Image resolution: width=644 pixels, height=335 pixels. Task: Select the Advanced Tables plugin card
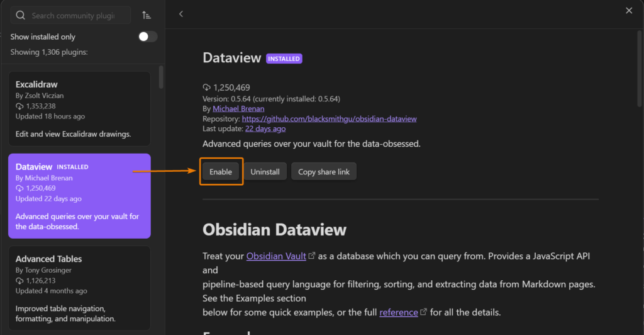tap(79, 287)
